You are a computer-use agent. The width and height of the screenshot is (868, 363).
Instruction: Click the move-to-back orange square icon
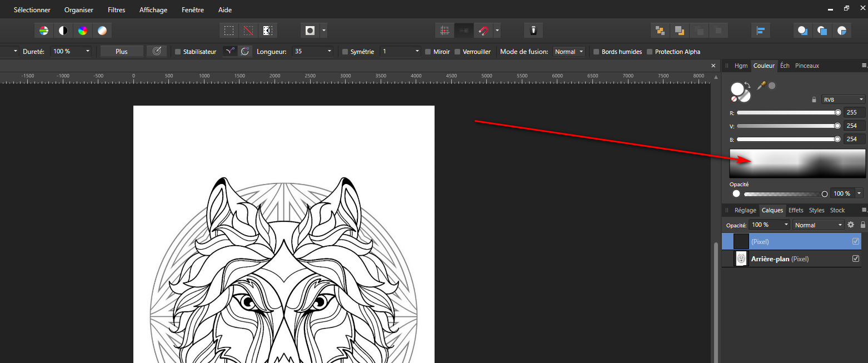point(679,31)
